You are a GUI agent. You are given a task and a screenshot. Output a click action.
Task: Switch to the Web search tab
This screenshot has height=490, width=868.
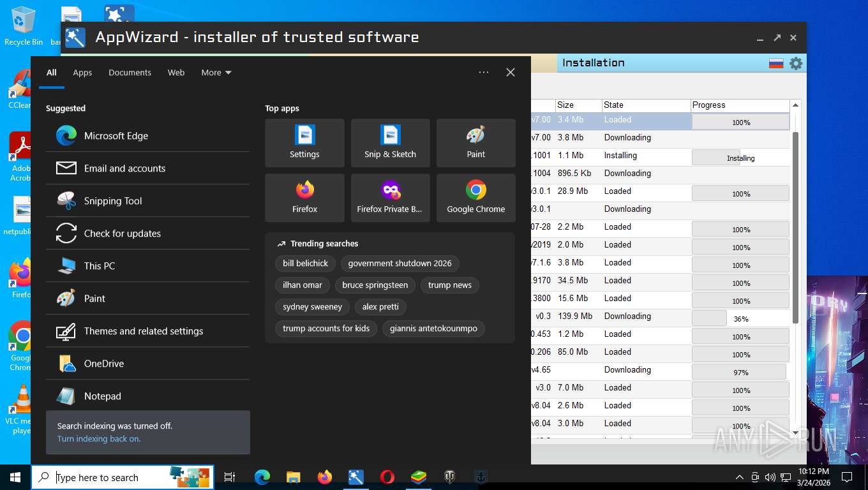176,73
